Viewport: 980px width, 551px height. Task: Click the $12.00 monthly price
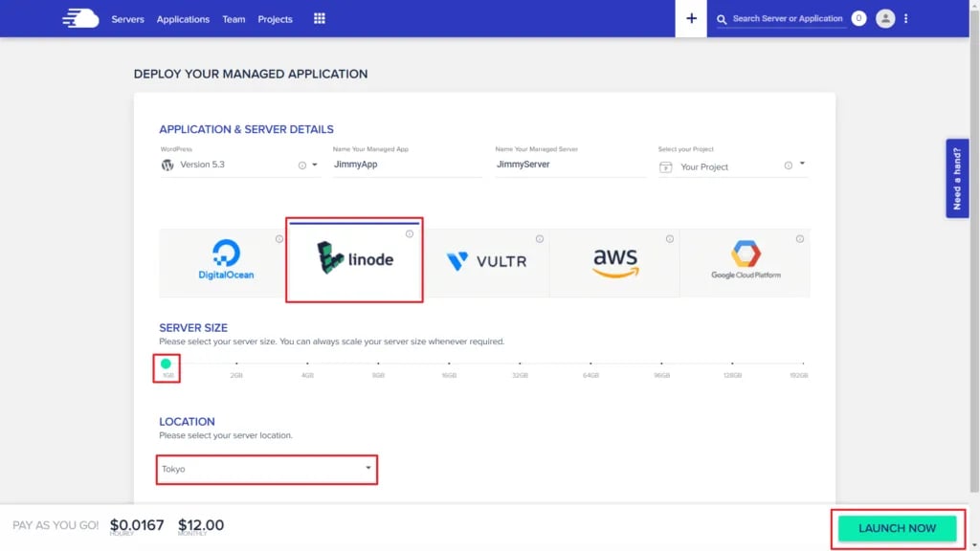pos(201,525)
